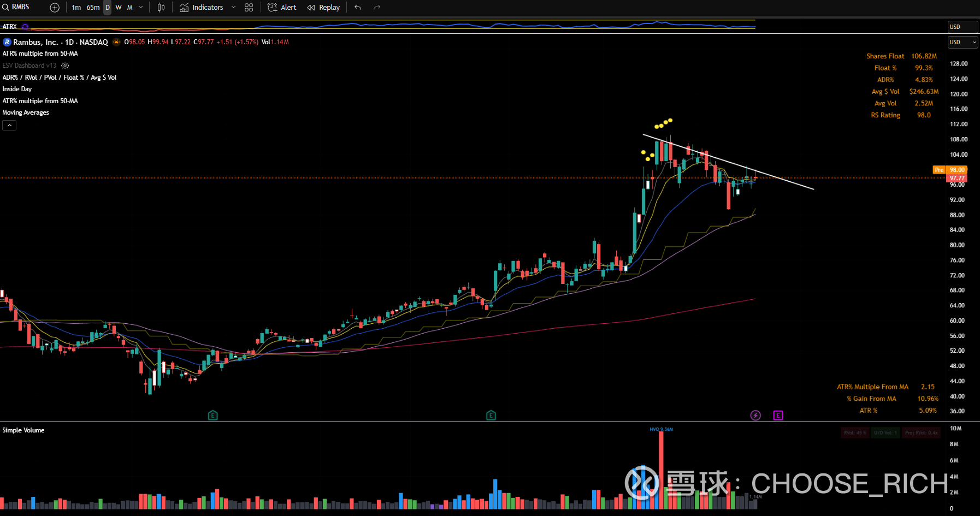Click the Shares Float value 106.82M

tap(924, 56)
